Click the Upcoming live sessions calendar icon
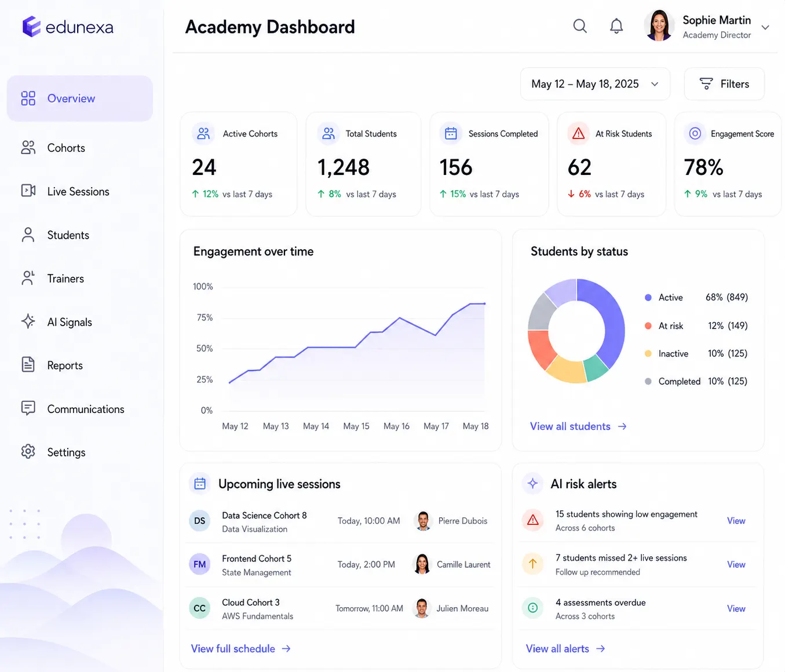This screenshot has width=785, height=672. (200, 483)
